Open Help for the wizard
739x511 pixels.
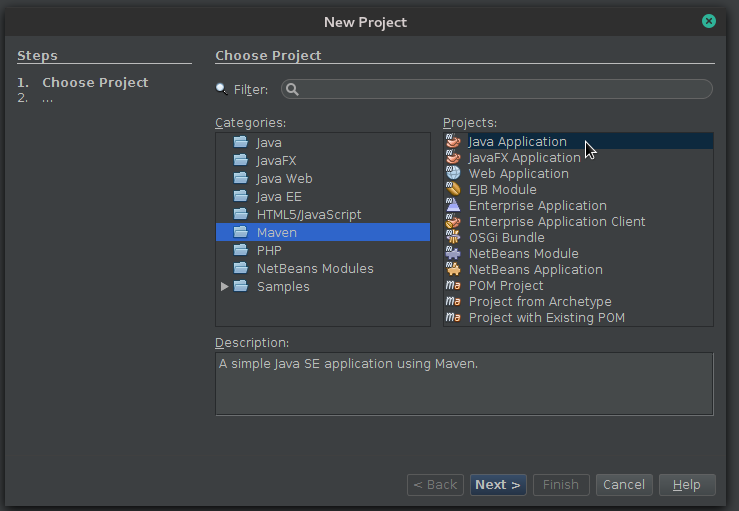[686, 485]
